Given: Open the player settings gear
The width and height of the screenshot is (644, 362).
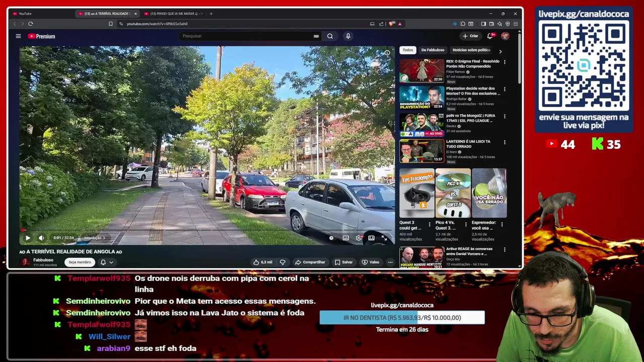Looking at the screenshot, I should tap(358, 238).
